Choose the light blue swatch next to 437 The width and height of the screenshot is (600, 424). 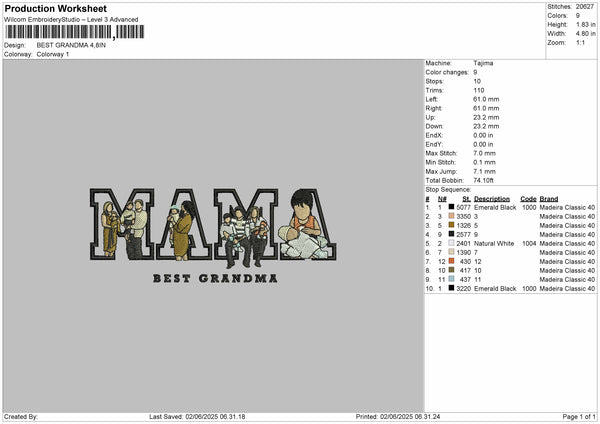click(451, 279)
